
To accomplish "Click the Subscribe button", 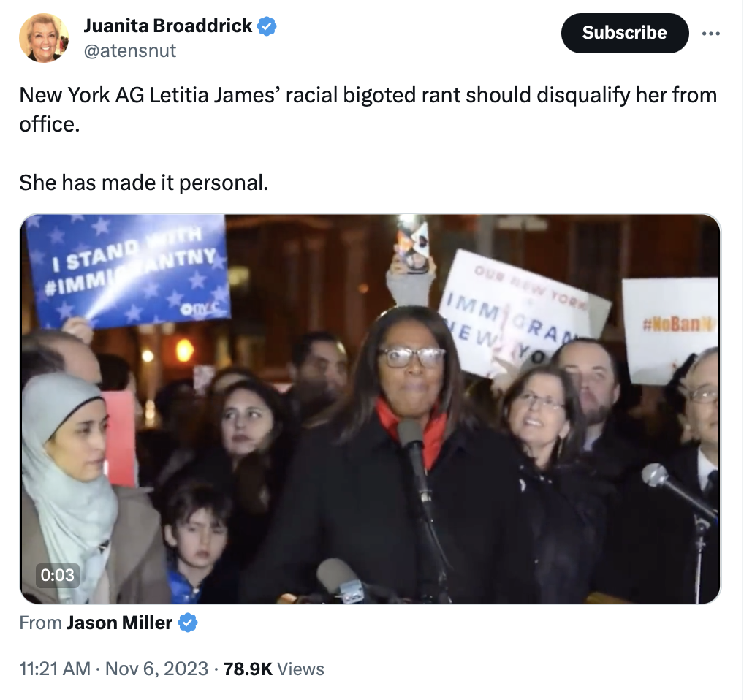I will [624, 33].
